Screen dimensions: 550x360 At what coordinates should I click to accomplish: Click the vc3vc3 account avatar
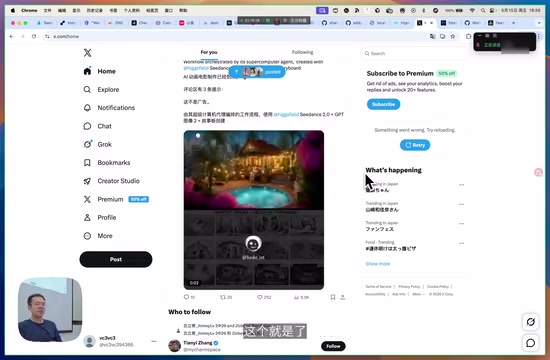[89, 341]
